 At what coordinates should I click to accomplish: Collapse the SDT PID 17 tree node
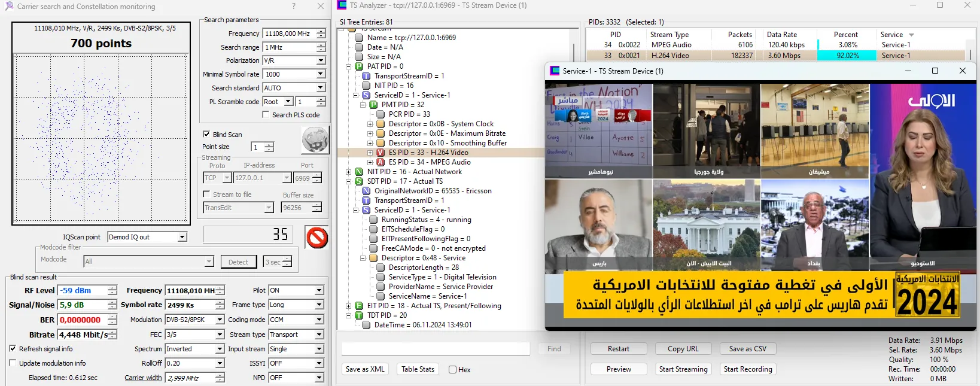pos(349,181)
